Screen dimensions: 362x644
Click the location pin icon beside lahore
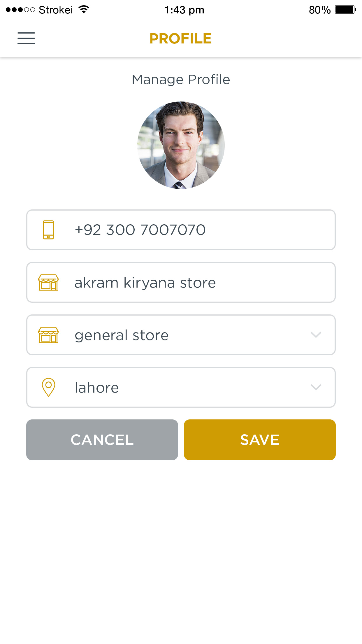(x=48, y=387)
